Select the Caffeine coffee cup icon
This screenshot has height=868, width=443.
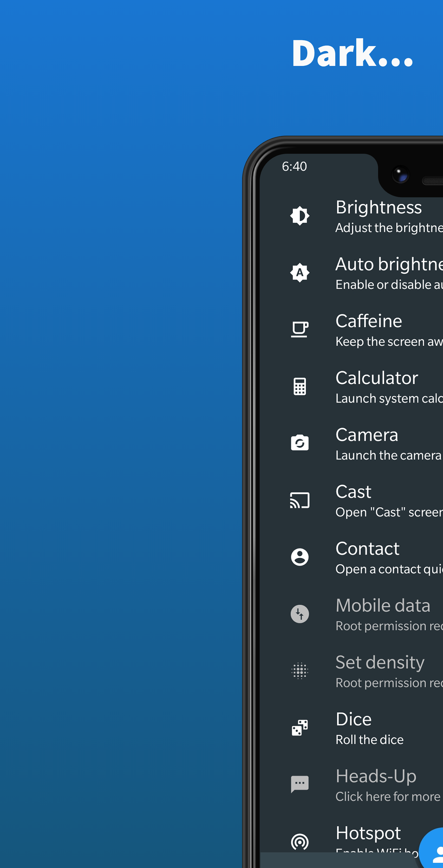pos(299,329)
